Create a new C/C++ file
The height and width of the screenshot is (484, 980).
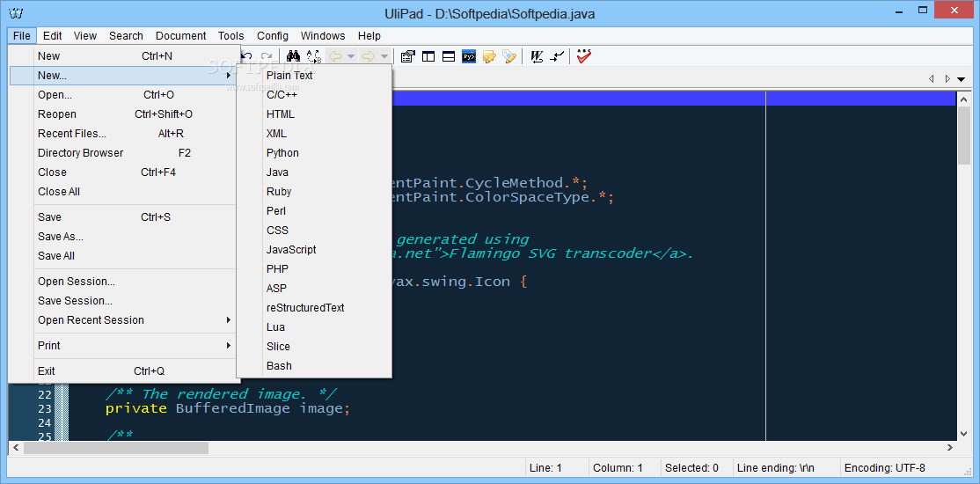314,95
